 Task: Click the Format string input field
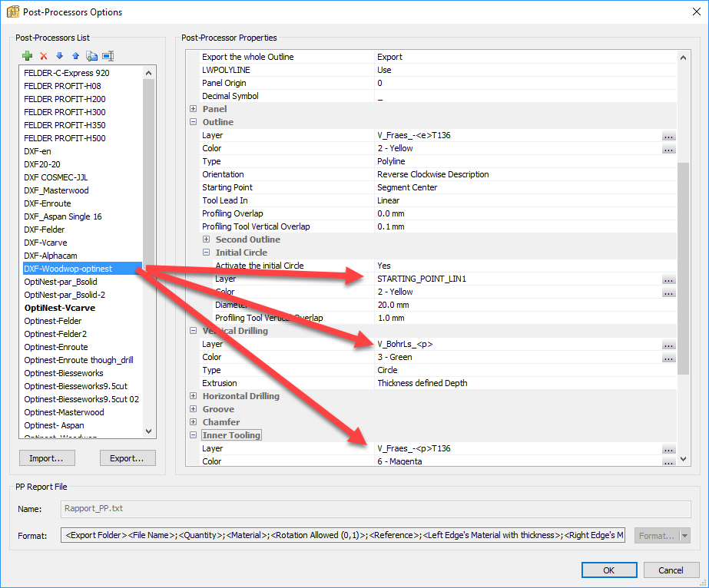pyautogui.click(x=343, y=536)
